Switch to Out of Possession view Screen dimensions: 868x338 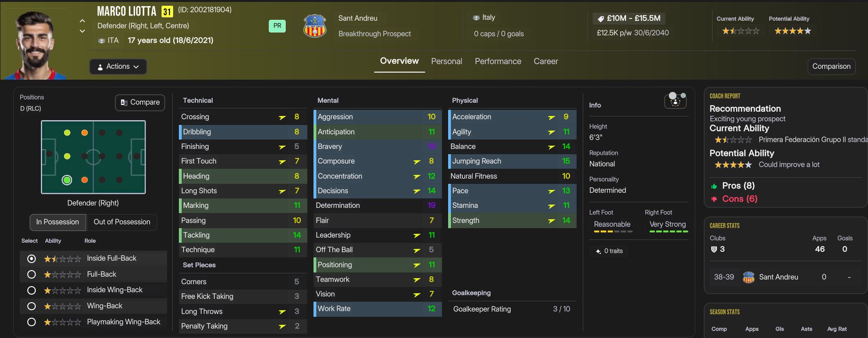(x=122, y=222)
